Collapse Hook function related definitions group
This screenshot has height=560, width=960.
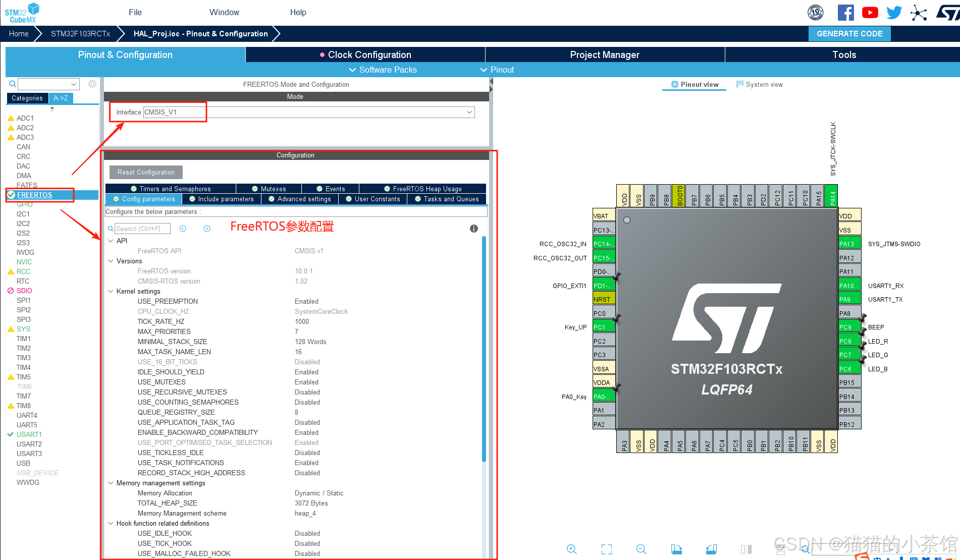pos(111,523)
